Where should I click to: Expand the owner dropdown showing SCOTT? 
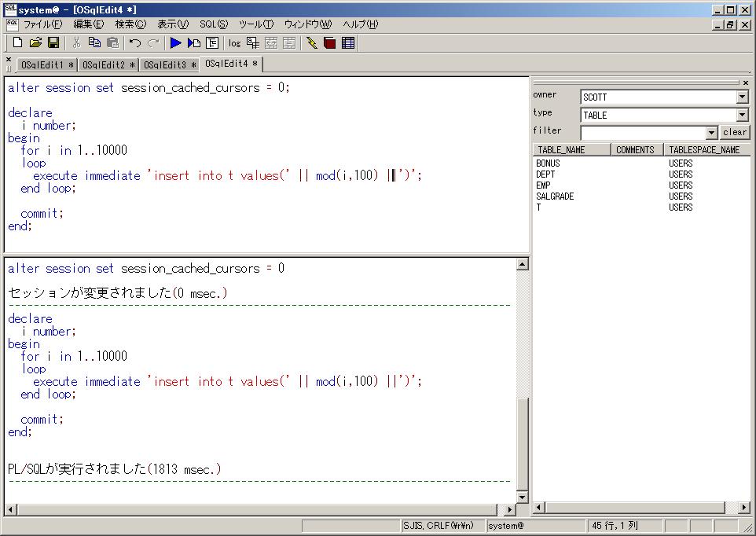coord(742,97)
